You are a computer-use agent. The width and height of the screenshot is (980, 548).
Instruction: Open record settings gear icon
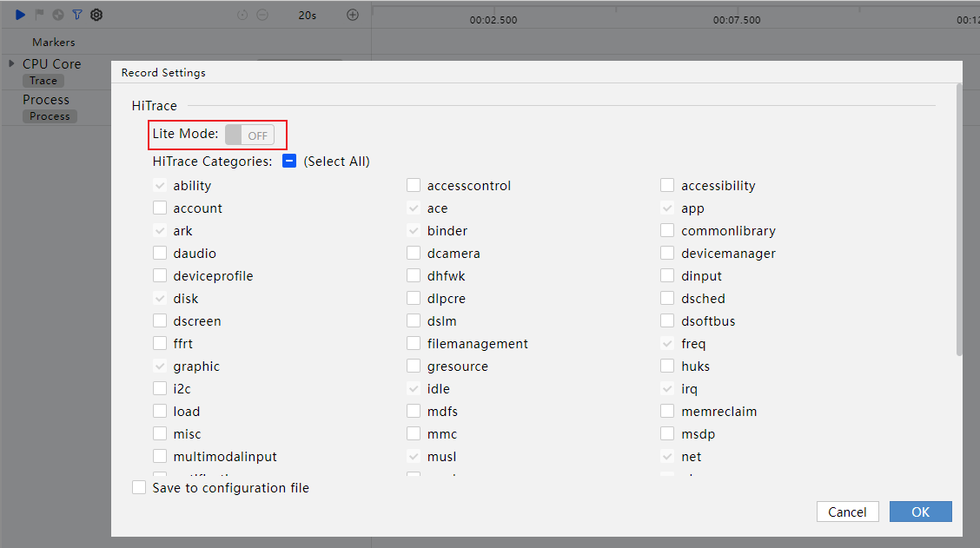(x=96, y=15)
